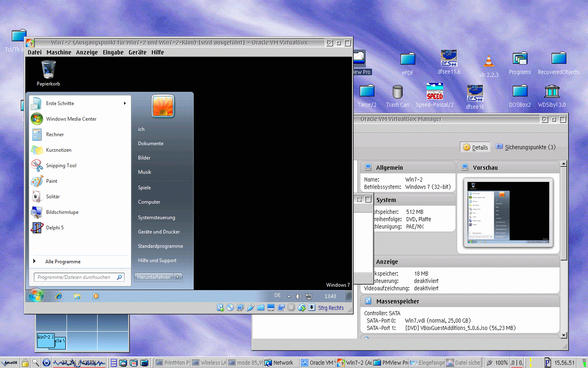Click the shared folders status icon
Image resolution: width=588 pixels, height=368 pixels.
pos(261,307)
